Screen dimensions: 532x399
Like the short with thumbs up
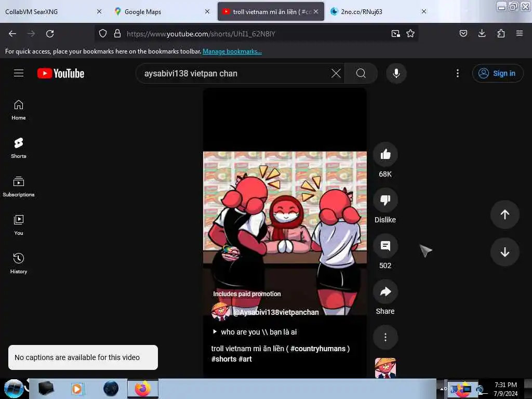pos(385,154)
